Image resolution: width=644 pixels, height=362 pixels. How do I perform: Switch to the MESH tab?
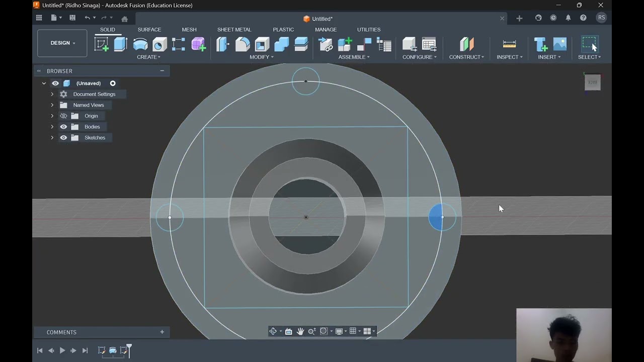tap(189, 30)
